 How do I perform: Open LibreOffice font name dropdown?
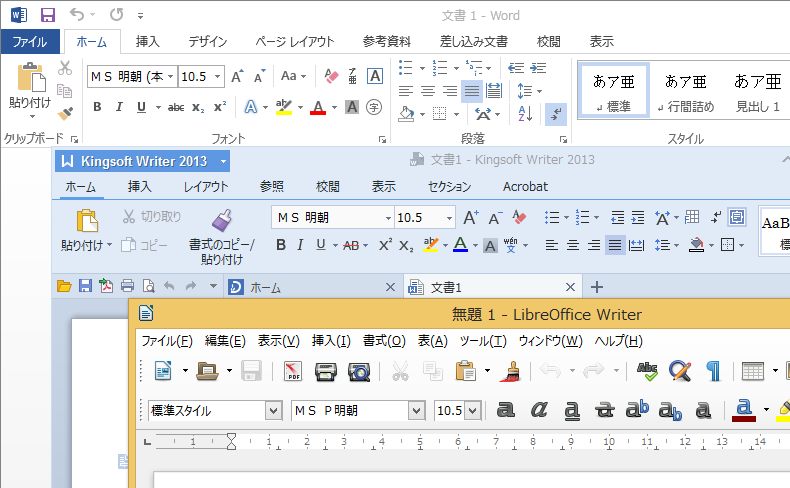pos(416,411)
